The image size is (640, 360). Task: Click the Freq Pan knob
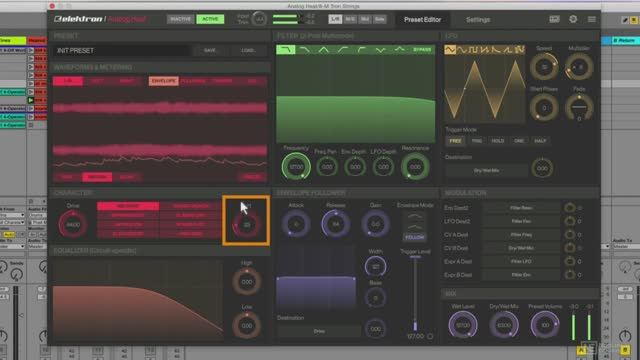click(x=327, y=167)
